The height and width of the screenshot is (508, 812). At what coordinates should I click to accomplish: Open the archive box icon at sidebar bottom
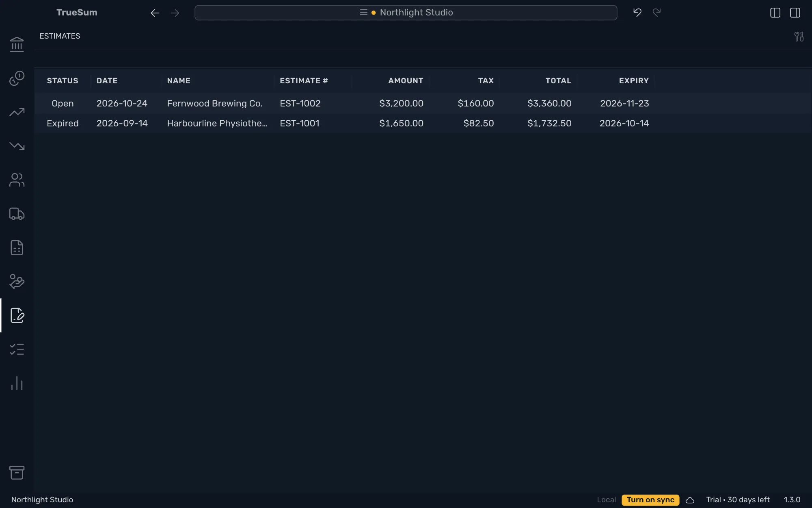(x=17, y=473)
